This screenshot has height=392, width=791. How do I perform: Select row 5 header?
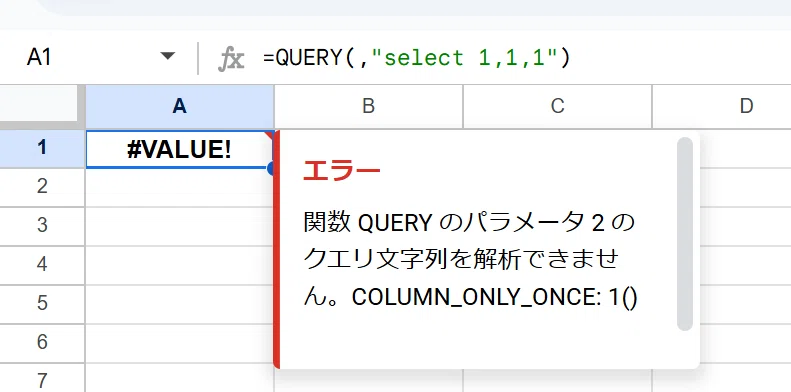(x=42, y=303)
